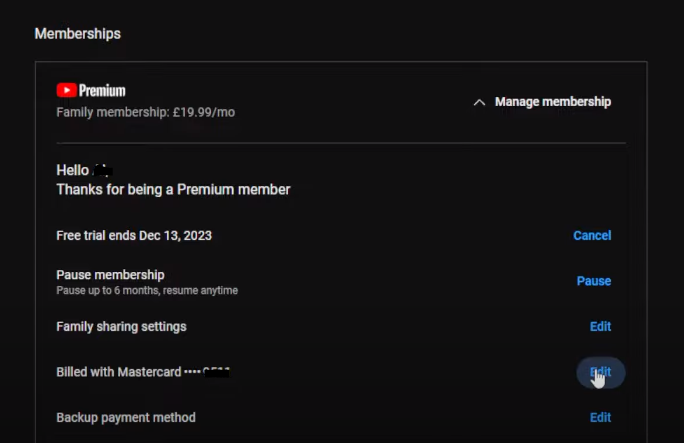Screen dimensions: 684x443
Task: Click 'Family sharing settings' label
Action: [121, 327]
